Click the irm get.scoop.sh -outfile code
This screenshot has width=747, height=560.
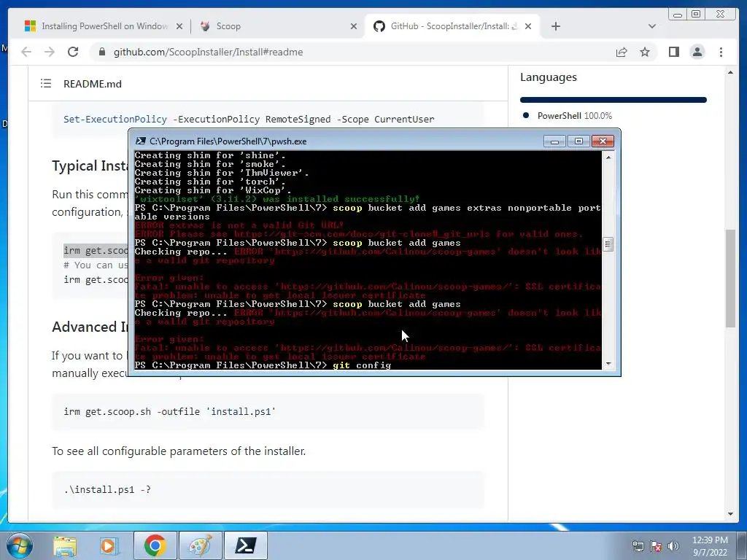[169, 411]
